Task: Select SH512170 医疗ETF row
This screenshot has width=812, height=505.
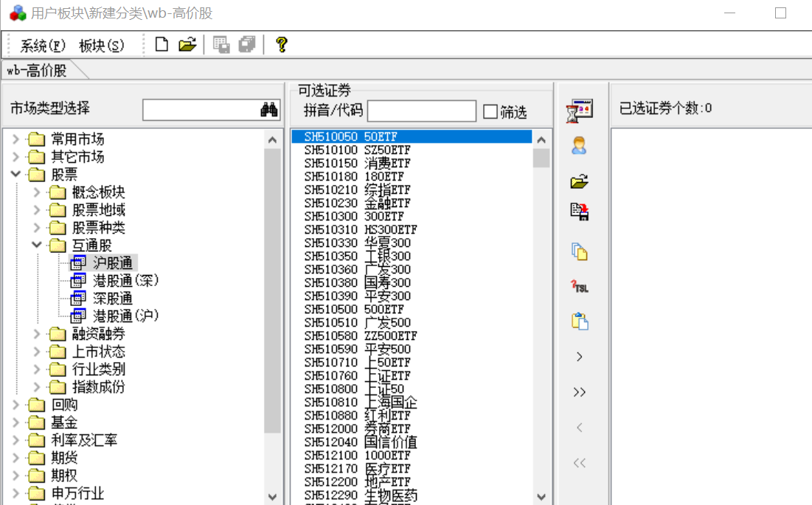Action: click(x=412, y=469)
